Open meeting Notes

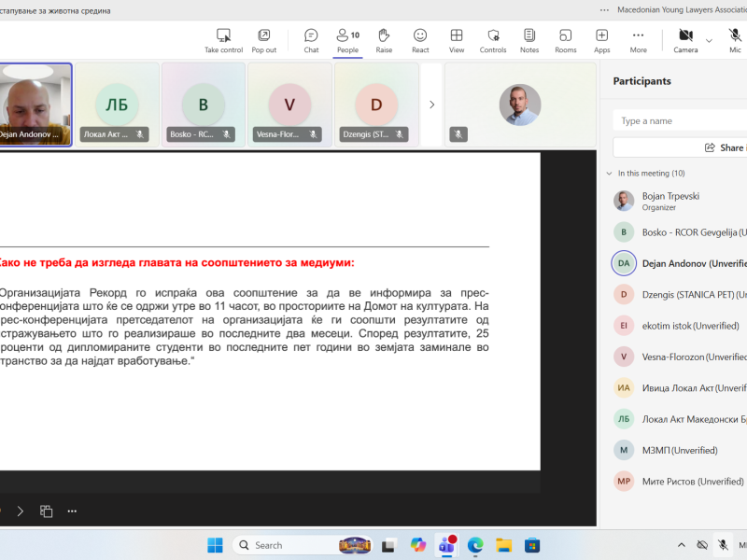point(529,39)
